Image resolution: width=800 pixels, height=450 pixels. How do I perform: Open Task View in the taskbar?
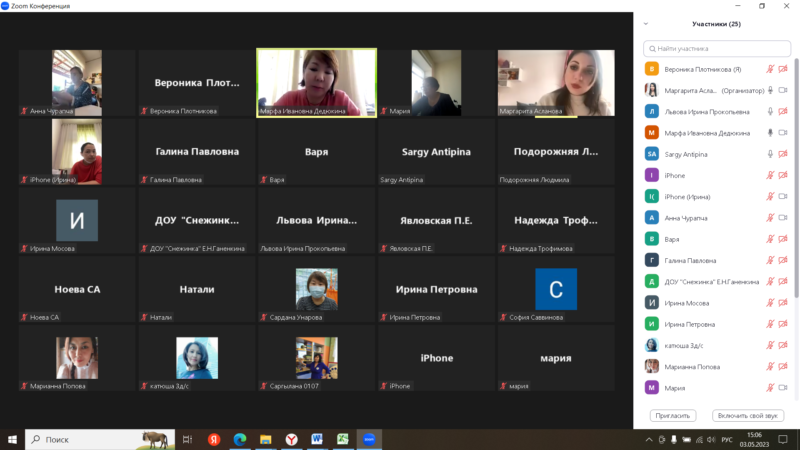point(188,439)
